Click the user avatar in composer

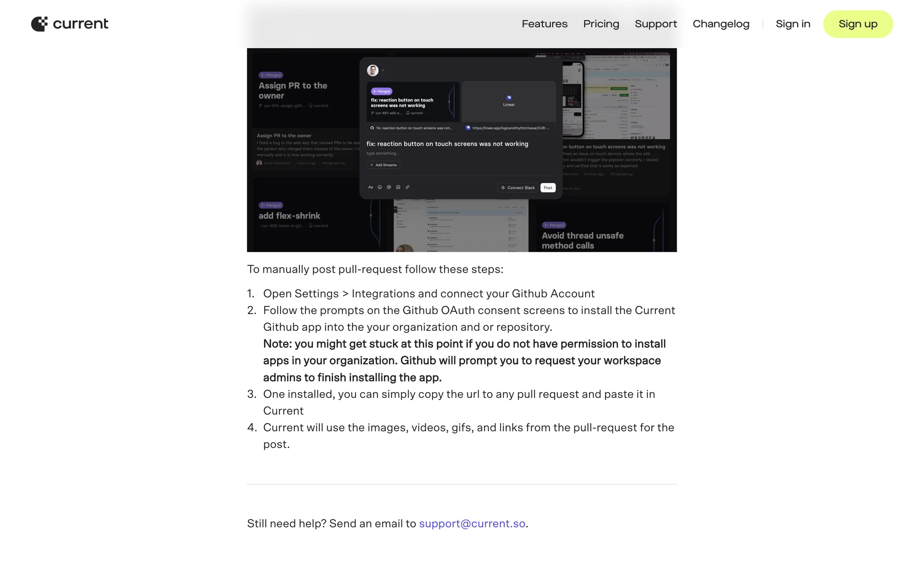(372, 70)
